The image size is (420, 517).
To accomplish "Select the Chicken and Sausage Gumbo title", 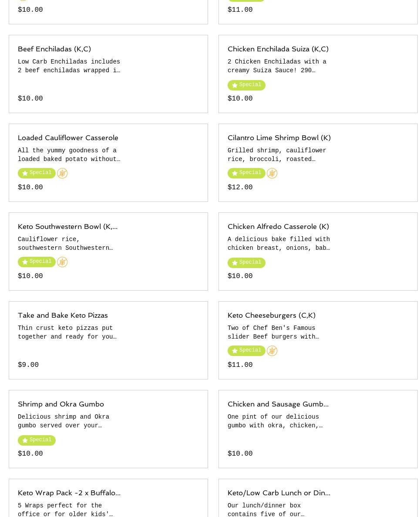I will 278,404.
